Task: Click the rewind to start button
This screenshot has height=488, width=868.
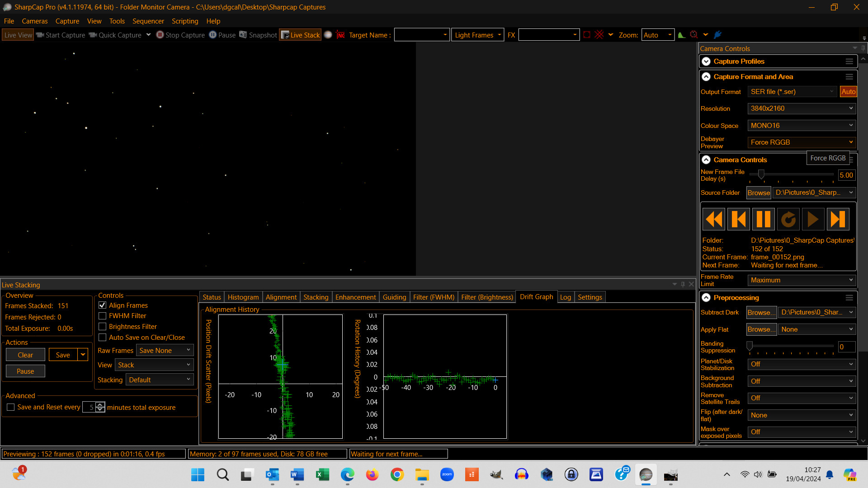Action: [713, 219]
